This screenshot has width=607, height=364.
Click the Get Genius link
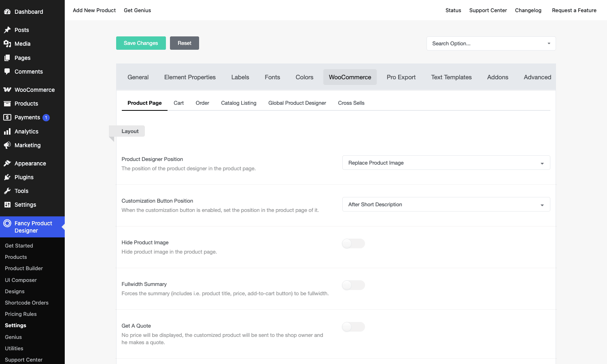click(137, 10)
